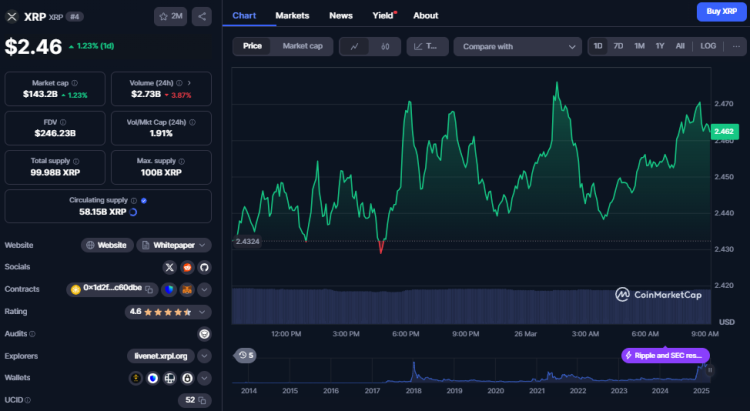Viewport: 750px width, 411px height.
Task: Click the red low-point marker on chart
Action: pos(381,246)
